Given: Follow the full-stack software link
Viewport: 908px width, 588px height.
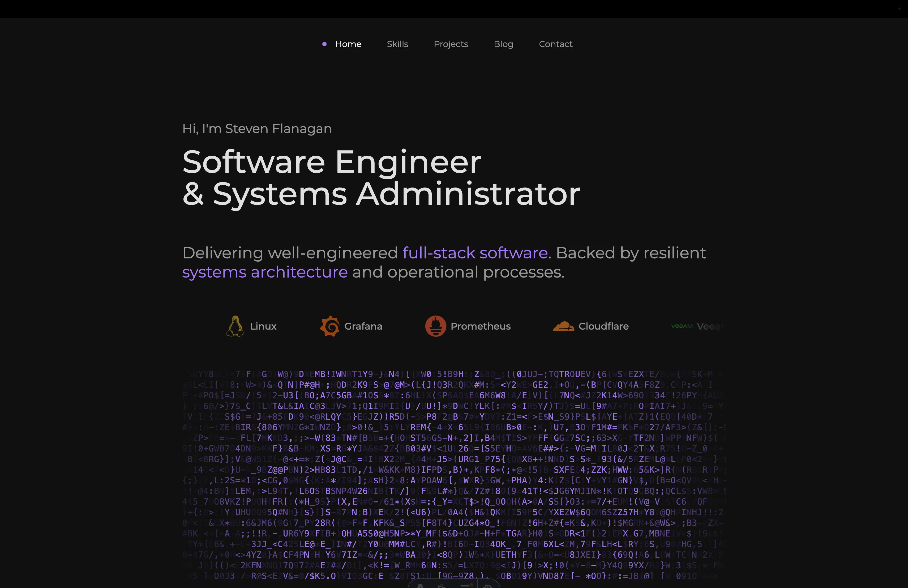Looking at the screenshot, I should point(475,253).
